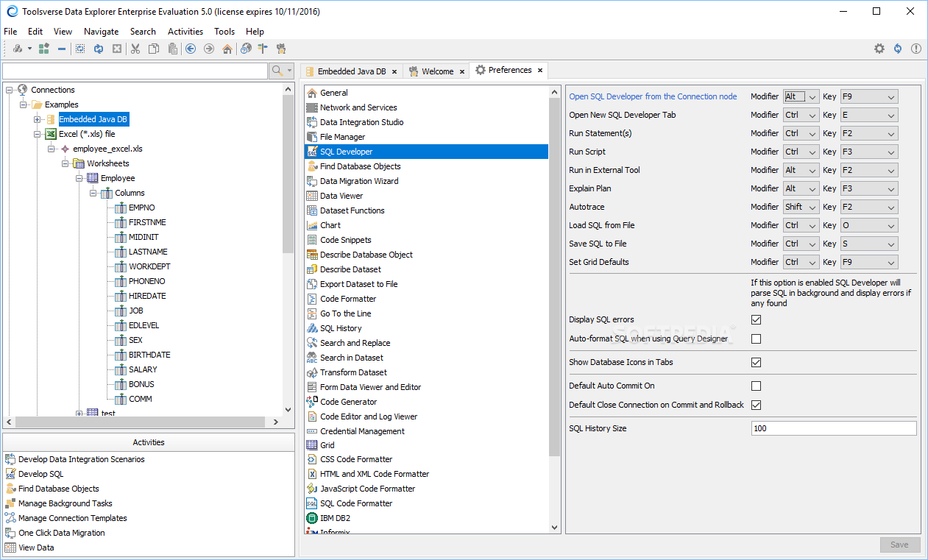Expand the Embedded Java DB tree node
Image resolution: width=928 pixels, height=560 pixels.
click(38, 119)
